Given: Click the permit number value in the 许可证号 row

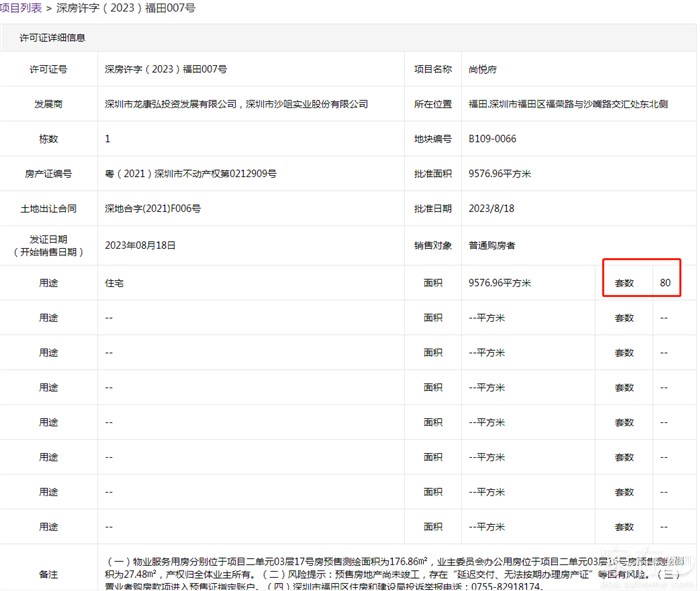Looking at the screenshot, I should coord(166,69).
